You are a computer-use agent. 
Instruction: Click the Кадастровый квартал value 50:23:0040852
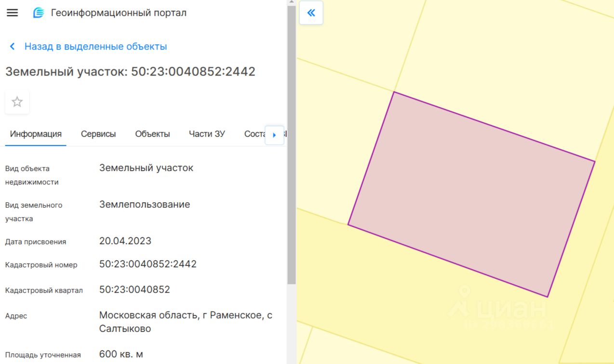click(x=134, y=290)
